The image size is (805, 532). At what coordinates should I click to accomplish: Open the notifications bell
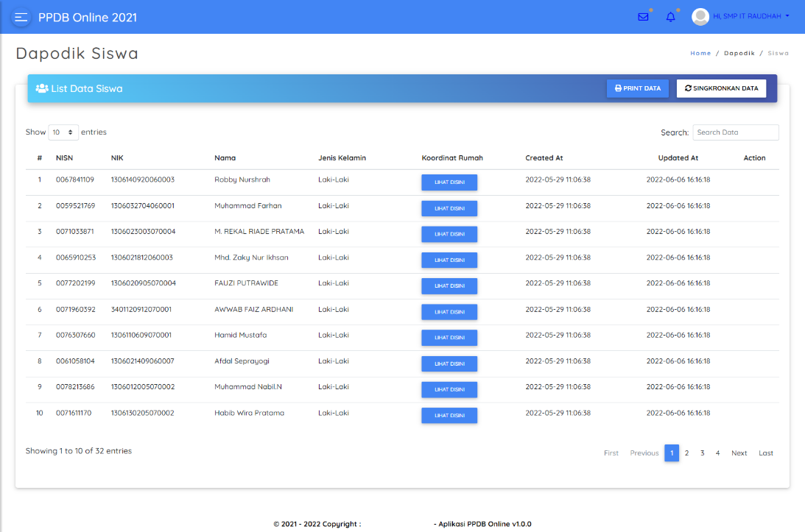pyautogui.click(x=670, y=17)
